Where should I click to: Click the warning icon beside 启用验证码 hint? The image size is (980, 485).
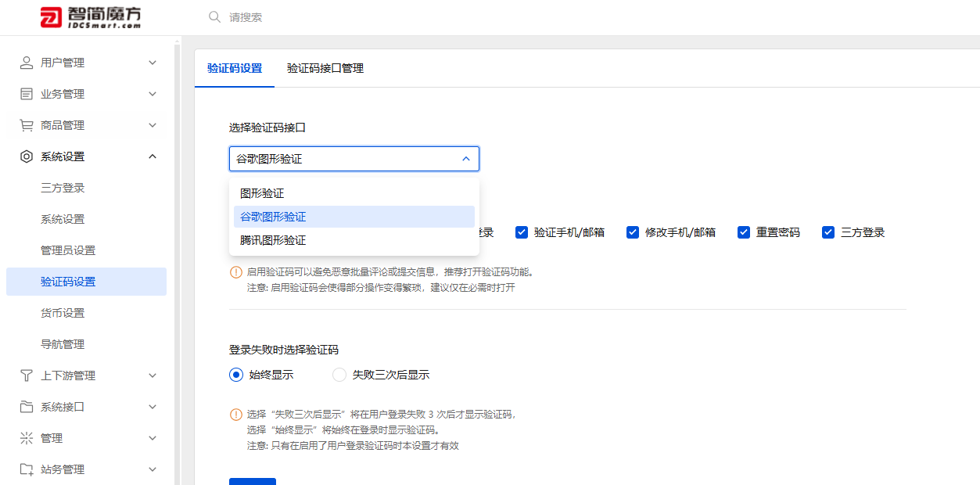click(235, 272)
